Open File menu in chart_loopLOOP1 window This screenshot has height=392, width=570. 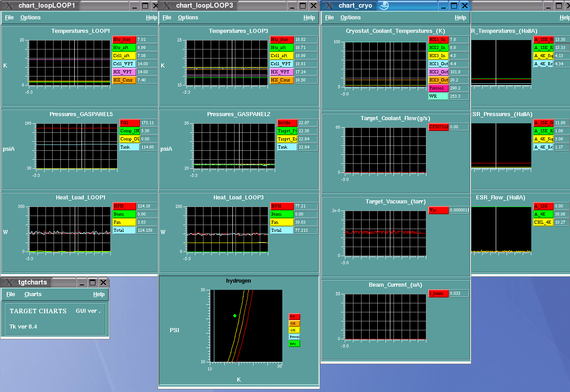(9, 18)
